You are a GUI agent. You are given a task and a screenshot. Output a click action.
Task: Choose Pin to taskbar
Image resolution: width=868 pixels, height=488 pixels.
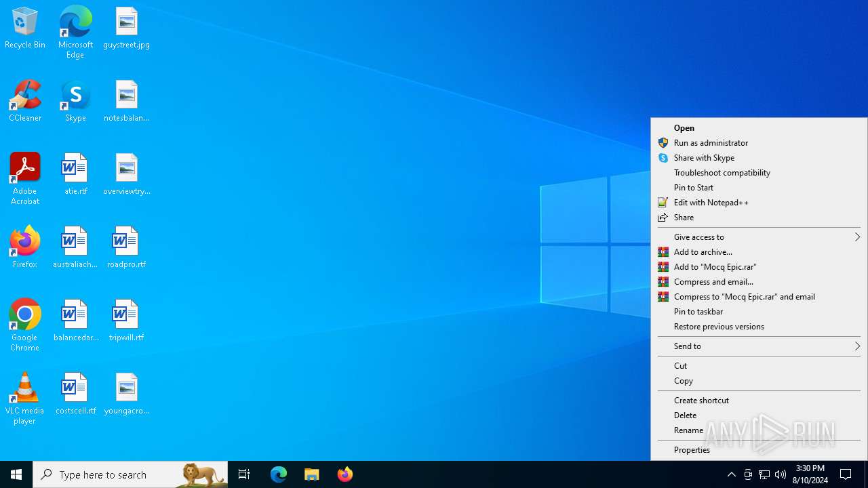(x=759, y=312)
